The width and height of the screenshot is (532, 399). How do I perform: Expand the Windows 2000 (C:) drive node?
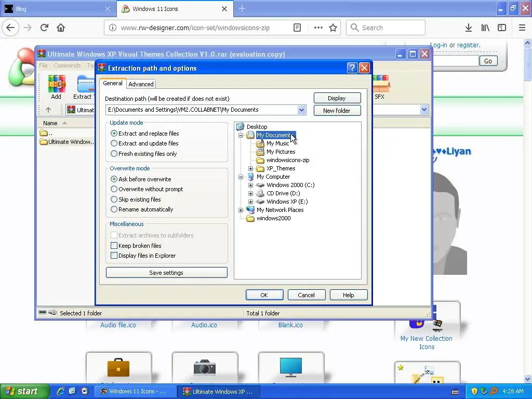[250, 185]
